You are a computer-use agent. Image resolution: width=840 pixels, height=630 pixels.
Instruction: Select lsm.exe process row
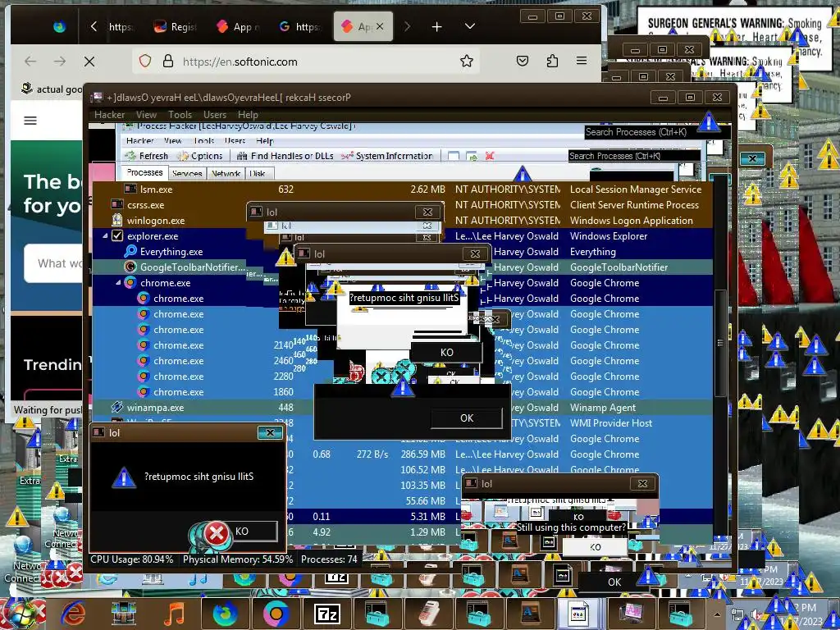pos(402,189)
